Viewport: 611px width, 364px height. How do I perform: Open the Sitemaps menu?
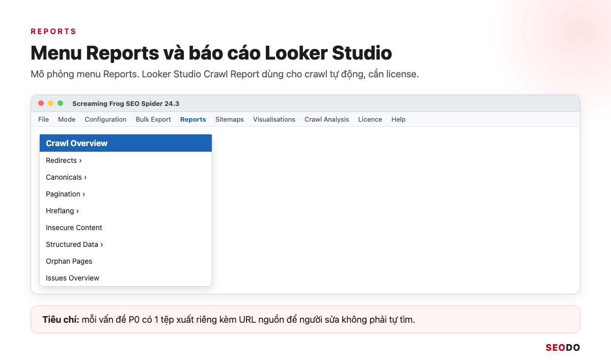230,119
